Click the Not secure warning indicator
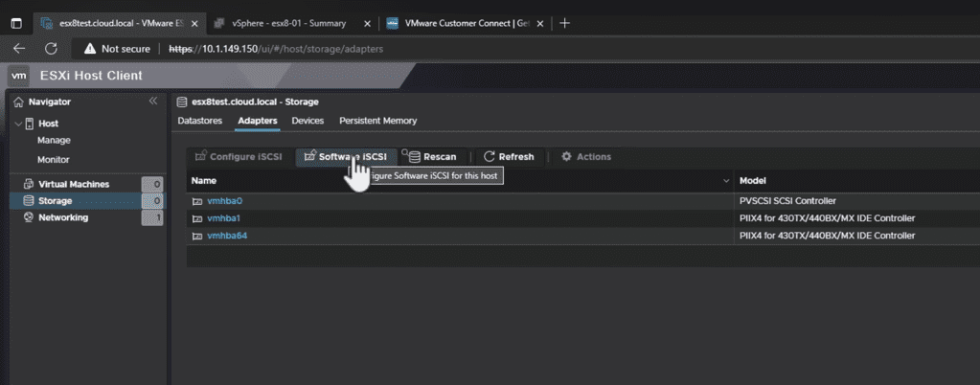The image size is (980, 385). 117,49
